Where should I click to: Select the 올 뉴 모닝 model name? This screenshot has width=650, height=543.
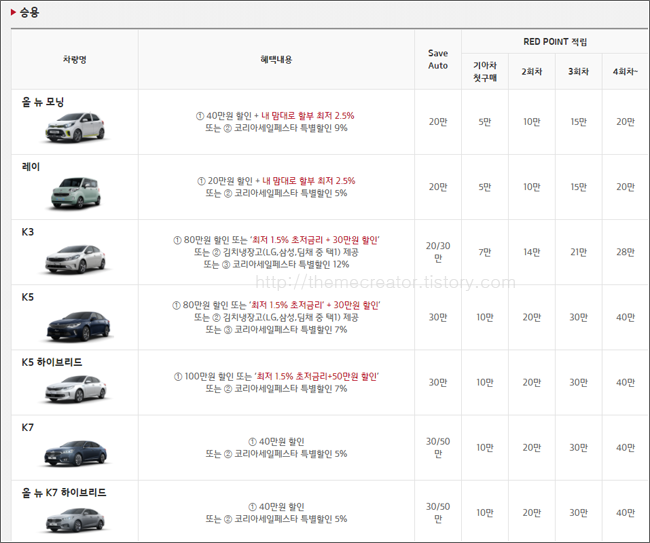coord(43,102)
